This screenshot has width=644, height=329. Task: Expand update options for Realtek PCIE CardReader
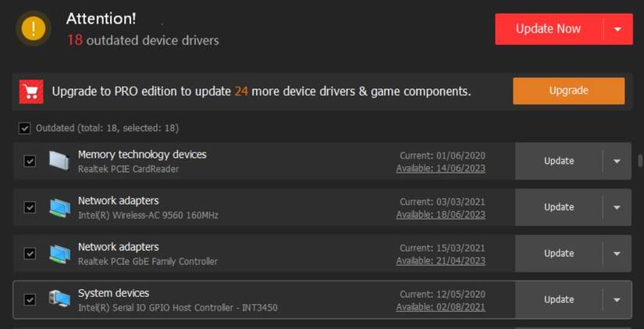tap(617, 161)
